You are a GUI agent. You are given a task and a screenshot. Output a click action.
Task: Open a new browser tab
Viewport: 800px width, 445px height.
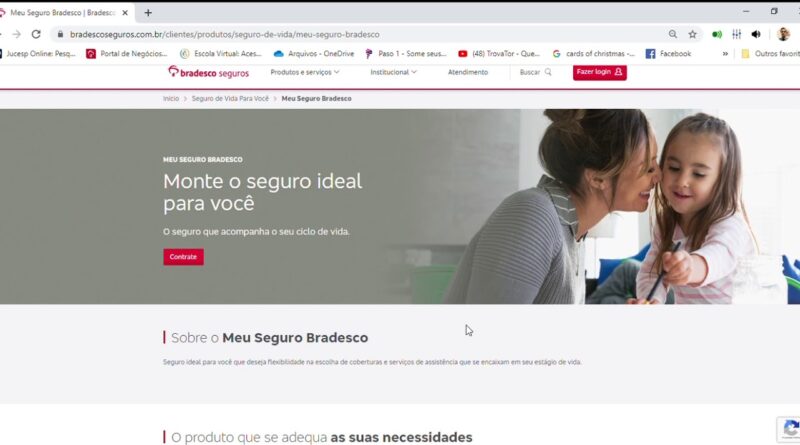(148, 13)
